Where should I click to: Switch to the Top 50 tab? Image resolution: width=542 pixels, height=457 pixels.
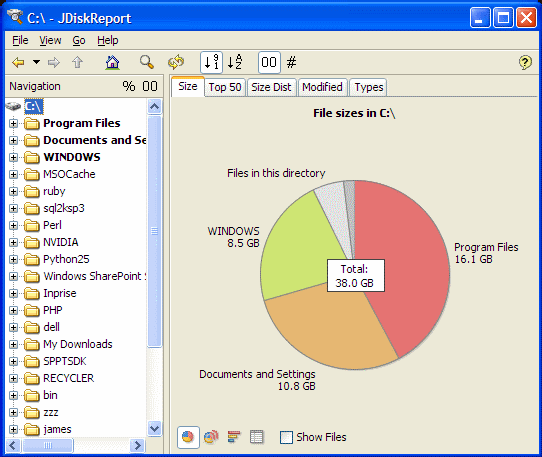click(225, 87)
